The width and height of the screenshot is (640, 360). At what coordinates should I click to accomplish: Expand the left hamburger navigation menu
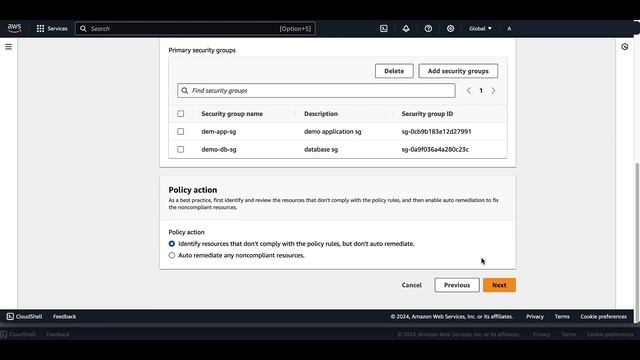tap(9, 47)
